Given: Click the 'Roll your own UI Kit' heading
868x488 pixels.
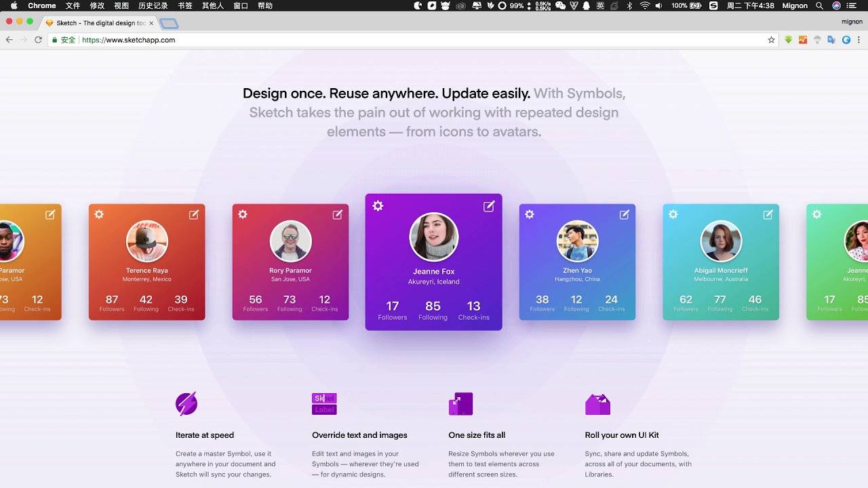Looking at the screenshot, I should pos(622,435).
